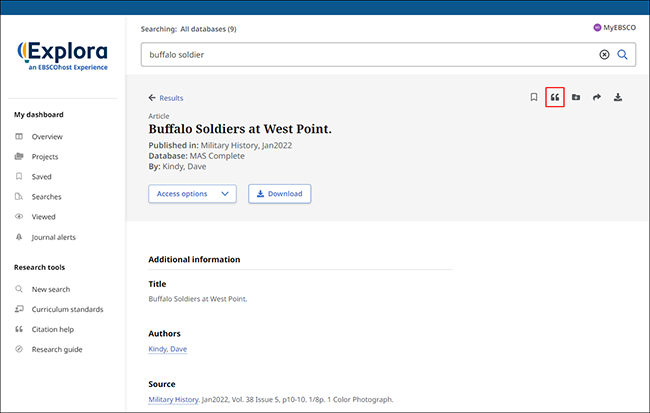
Task: Expand the Access options dropdown
Action: 192,194
